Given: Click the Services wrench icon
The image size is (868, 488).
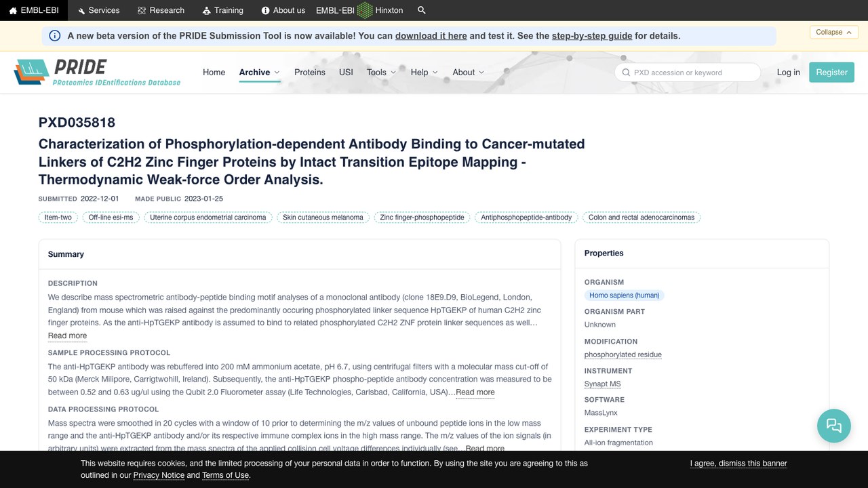Looking at the screenshot, I should [x=81, y=11].
